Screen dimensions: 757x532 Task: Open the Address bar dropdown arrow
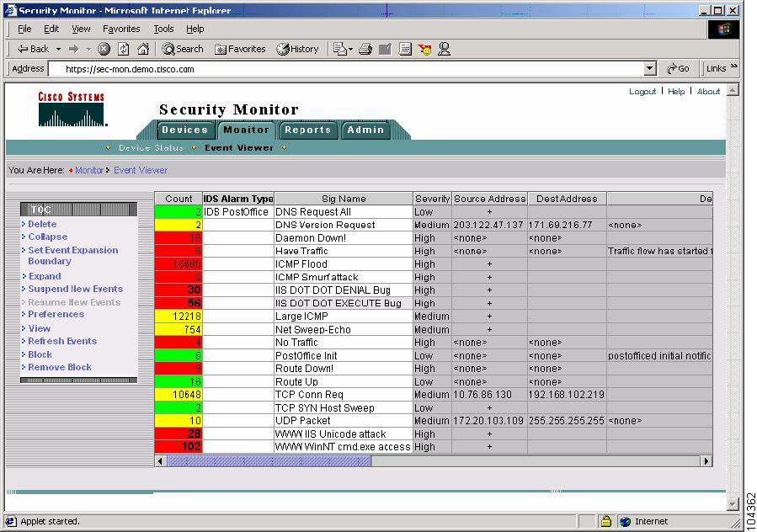[x=650, y=68]
